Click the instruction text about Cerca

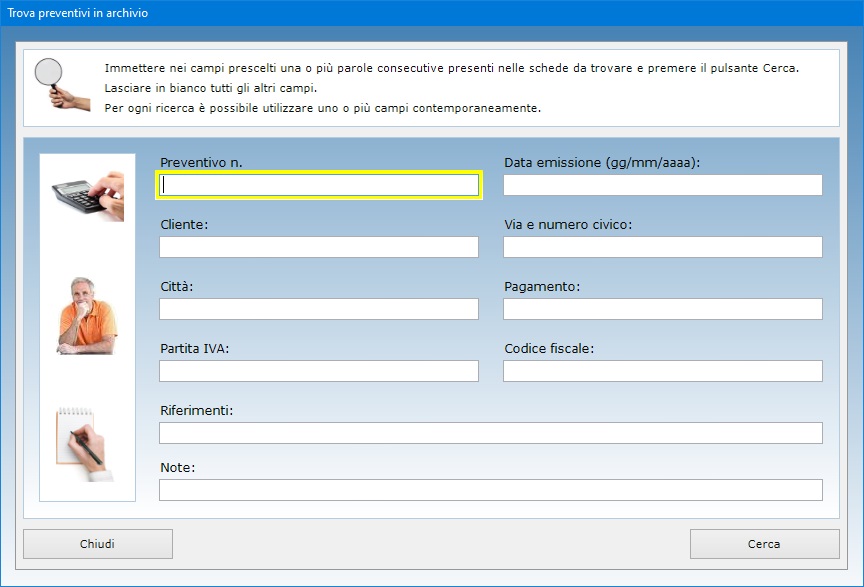pos(452,68)
